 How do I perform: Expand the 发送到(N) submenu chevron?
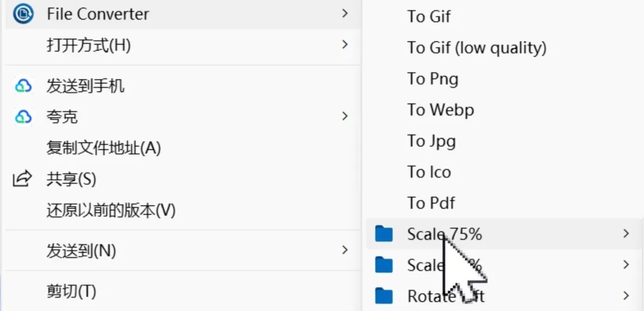pos(345,250)
